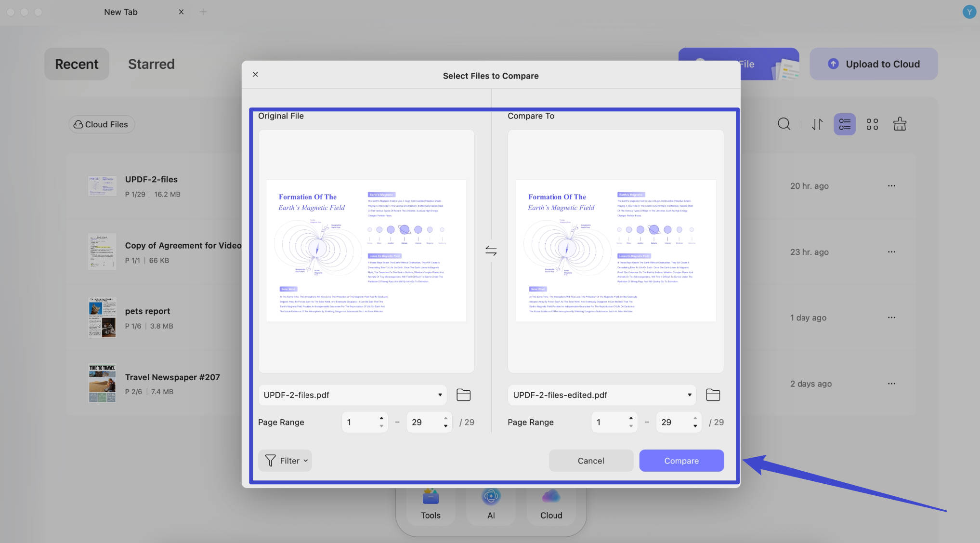Click the Travel Newspaper #207 file name
The image size is (980, 543).
(x=172, y=377)
